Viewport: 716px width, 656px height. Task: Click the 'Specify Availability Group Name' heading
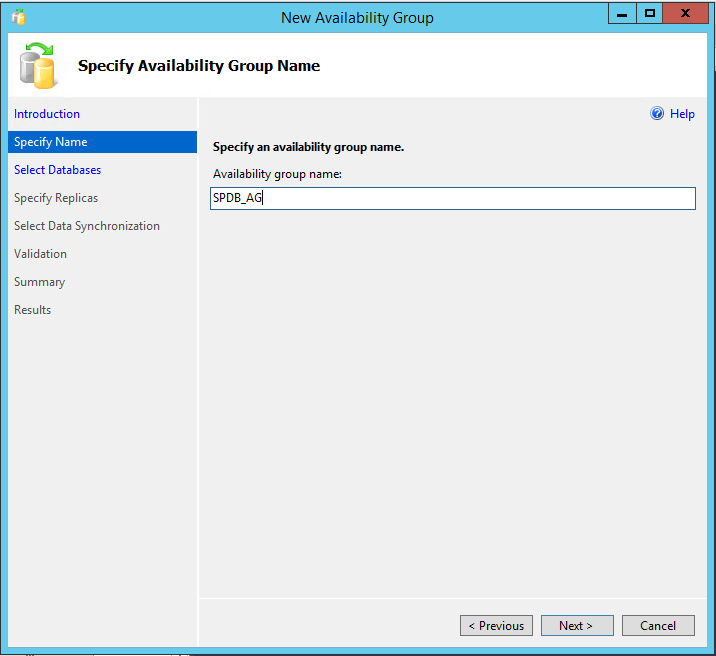[x=199, y=66]
